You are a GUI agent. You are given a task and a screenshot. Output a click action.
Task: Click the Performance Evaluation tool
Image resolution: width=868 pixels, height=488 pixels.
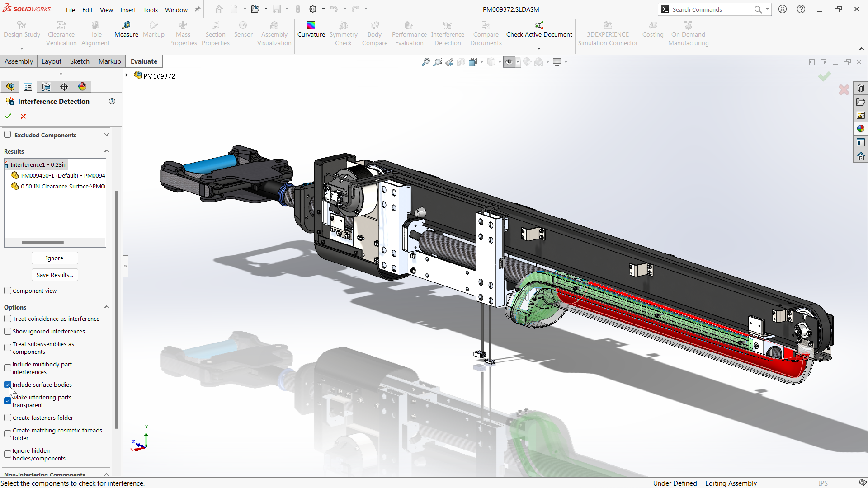409,33
